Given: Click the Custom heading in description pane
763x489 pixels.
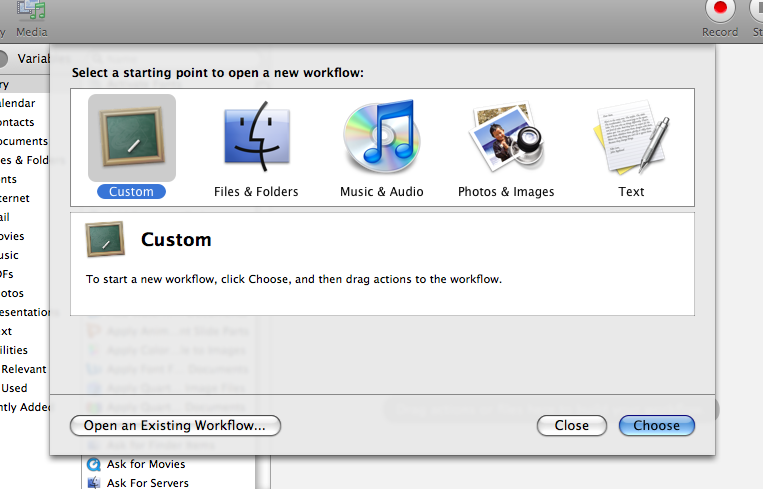Looking at the screenshot, I should click(176, 240).
